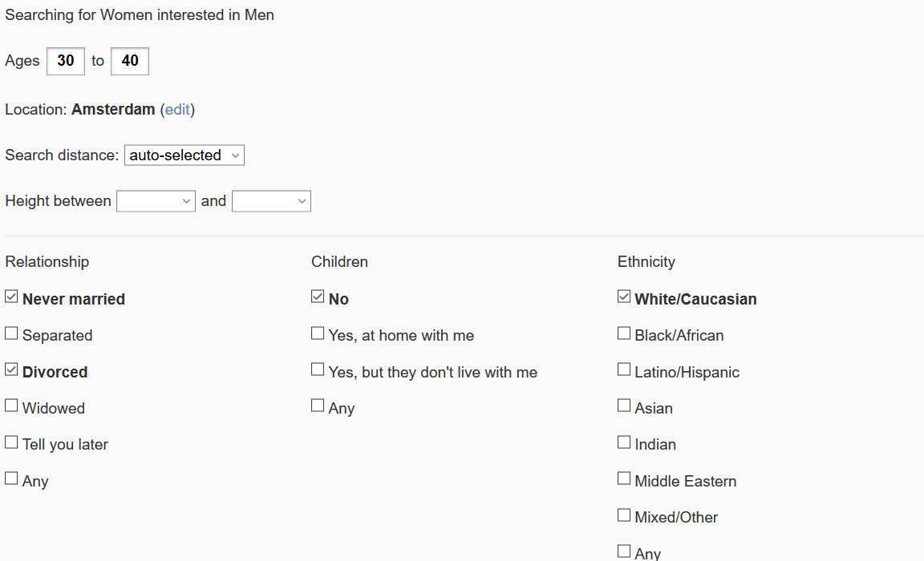This screenshot has width=924, height=561.
Task: Tick the Middle Eastern checkbox
Action: pos(624,478)
